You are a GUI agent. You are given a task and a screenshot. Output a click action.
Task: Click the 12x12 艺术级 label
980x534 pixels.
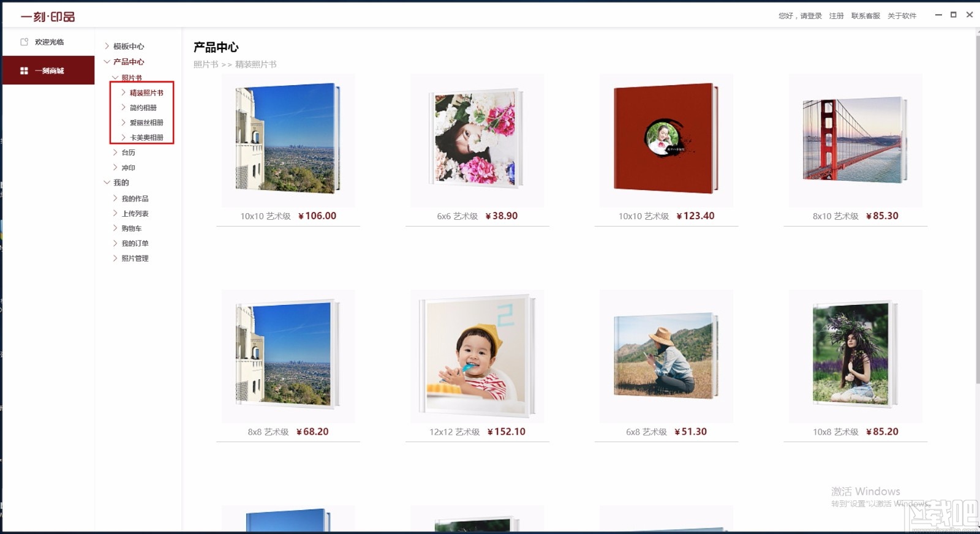click(x=454, y=432)
